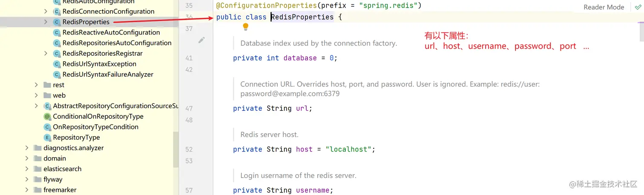Expand the web folder
The width and height of the screenshot is (644, 195).
click(37, 95)
